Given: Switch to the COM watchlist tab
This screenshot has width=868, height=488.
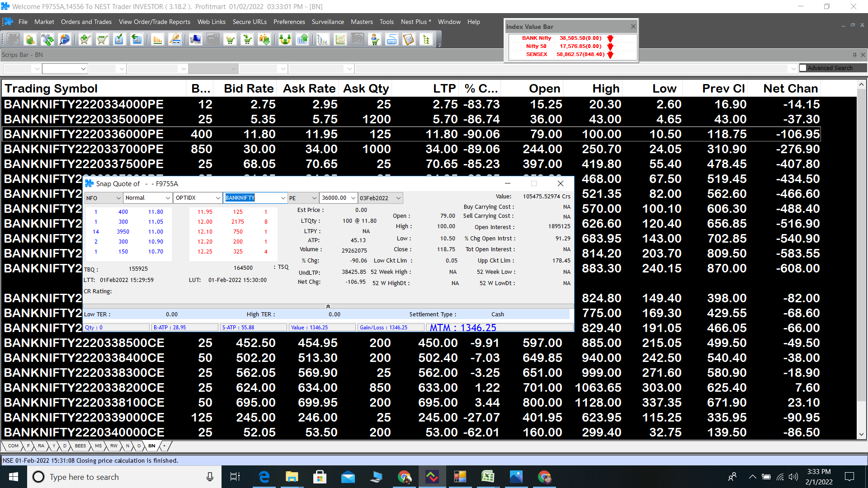Looking at the screenshot, I should 13,446.
